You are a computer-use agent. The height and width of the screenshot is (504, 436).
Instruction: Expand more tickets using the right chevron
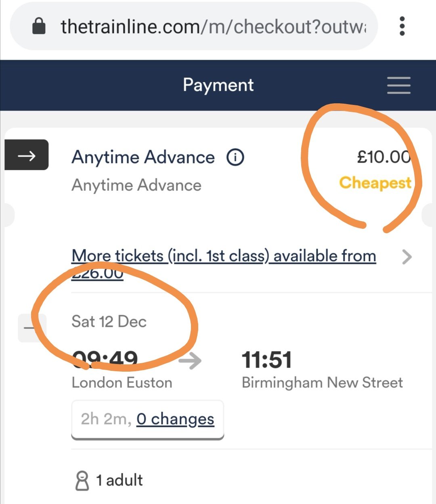(x=407, y=257)
